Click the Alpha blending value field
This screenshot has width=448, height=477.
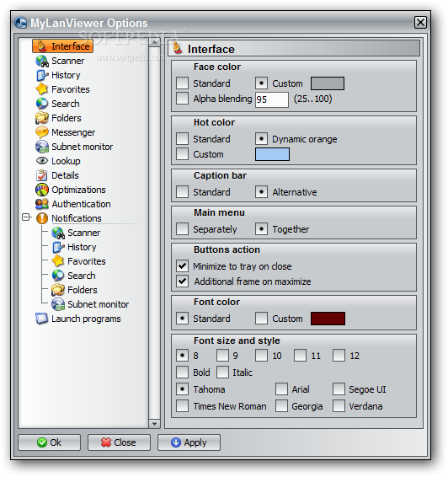tap(272, 99)
